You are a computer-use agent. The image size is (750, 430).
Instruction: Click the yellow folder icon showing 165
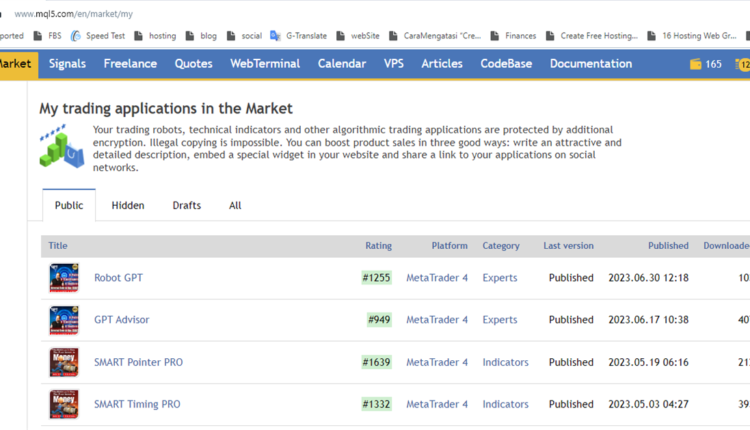tap(696, 64)
